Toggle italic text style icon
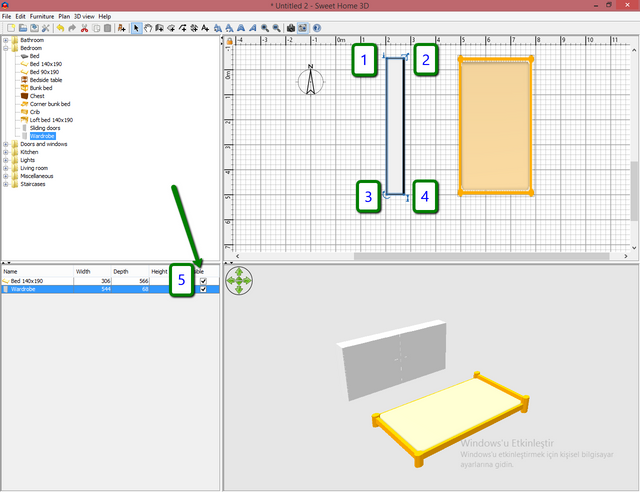This screenshot has width=640, height=492. 253,28
